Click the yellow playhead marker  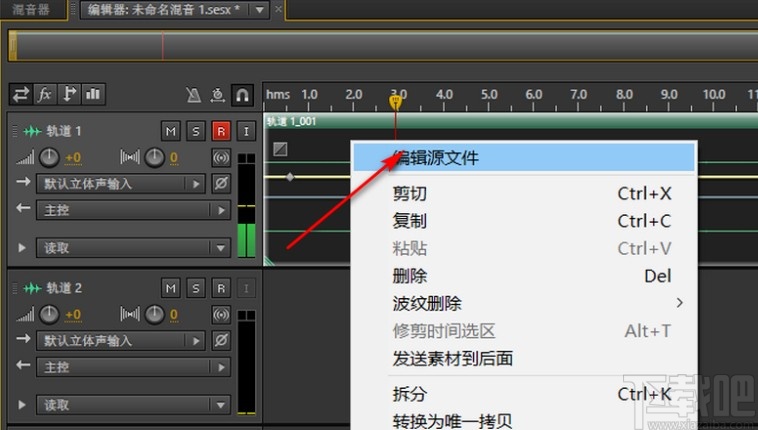(x=395, y=102)
